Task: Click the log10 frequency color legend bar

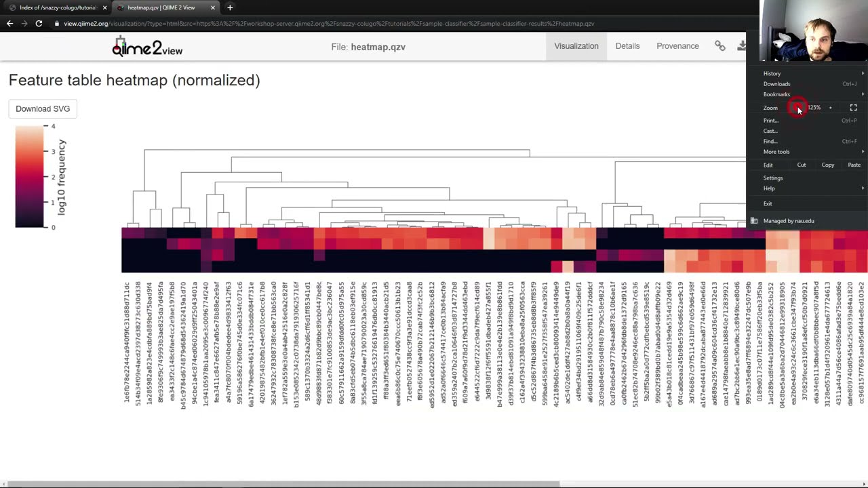Action: point(29,177)
